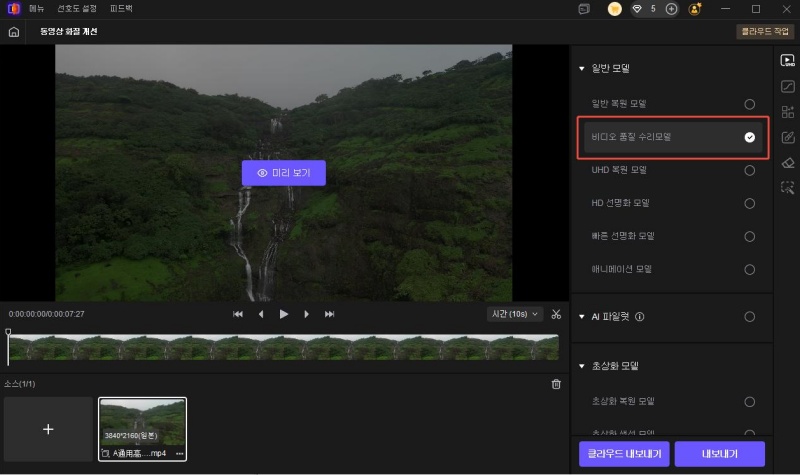Open the 시간 (10s) dropdown
Screen dimensions: 800x475
click(x=515, y=314)
